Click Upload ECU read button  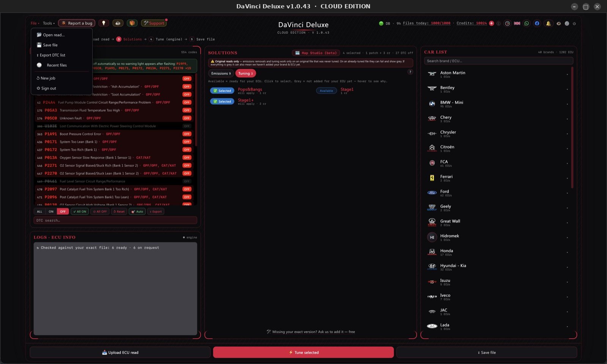(120, 352)
